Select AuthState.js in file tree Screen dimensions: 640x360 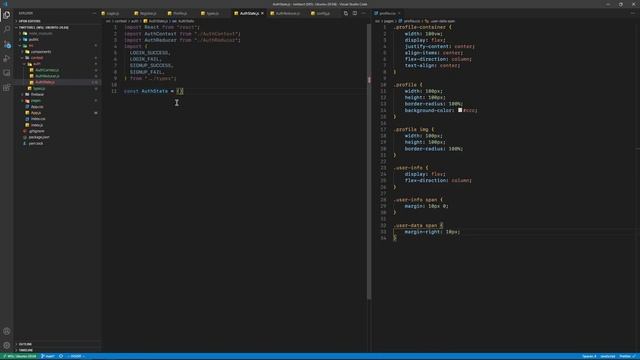tap(45, 82)
